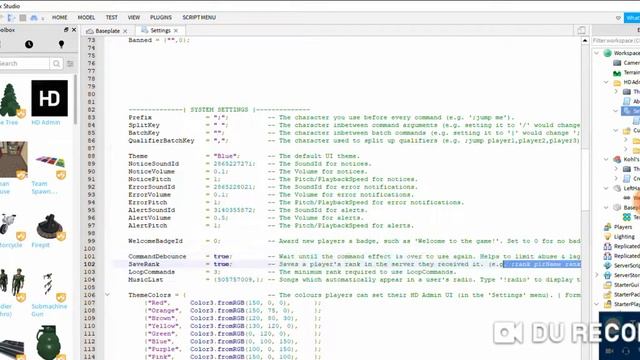Open the MODEL ribbon tab
The image size is (640, 360).
point(86,18)
